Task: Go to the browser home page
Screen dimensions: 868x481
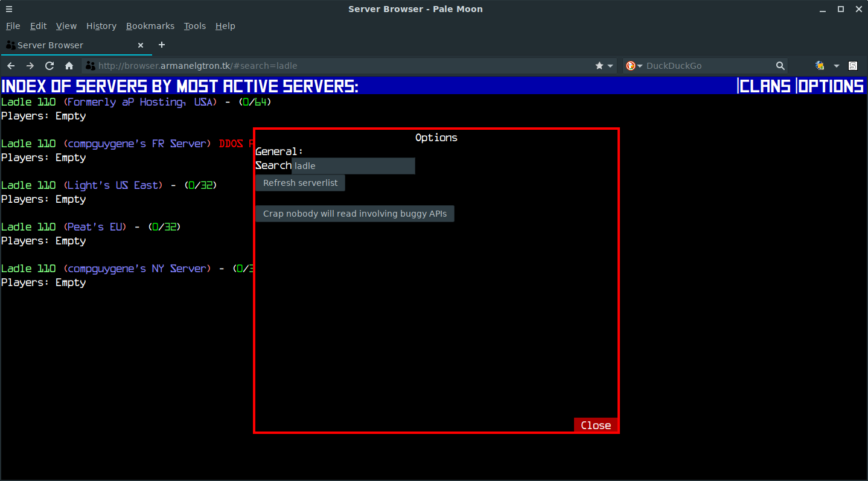Action: (x=69, y=66)
